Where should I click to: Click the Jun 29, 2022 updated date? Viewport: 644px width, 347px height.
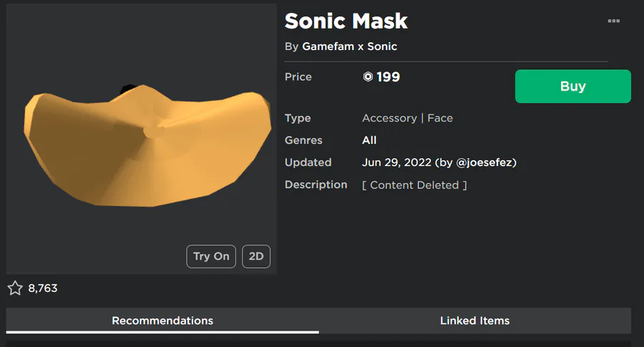[396, 162]
